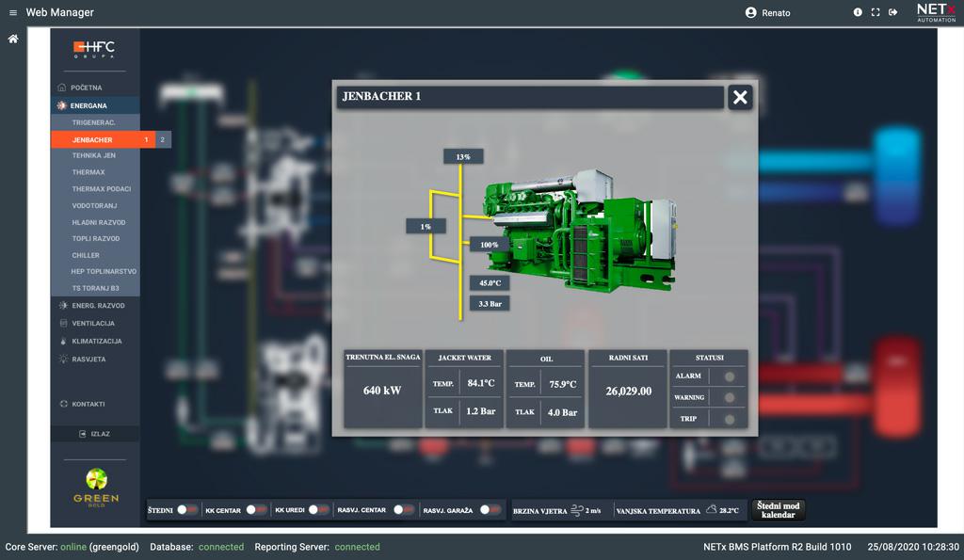The height and width of the screenshot is (560, 964).
Task: Close the Jenbacher 1 popup with X
Action: point(740,97)
